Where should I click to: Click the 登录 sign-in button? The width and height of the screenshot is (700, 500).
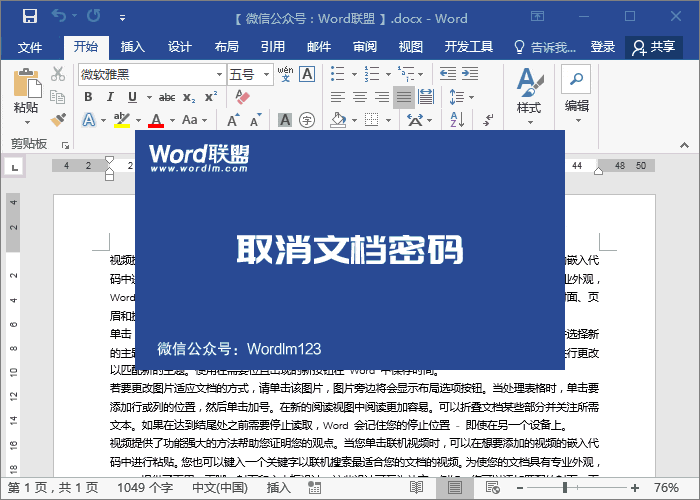tap(603, 46)
